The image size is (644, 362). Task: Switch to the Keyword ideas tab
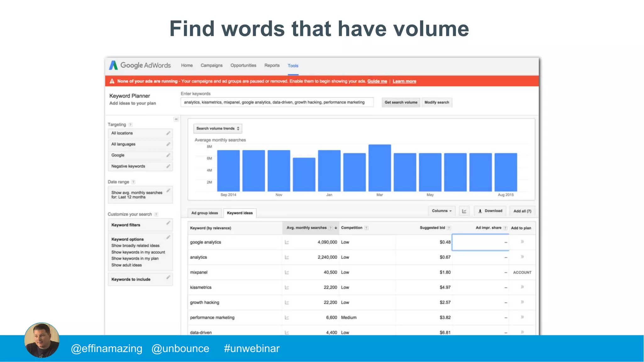240,213
